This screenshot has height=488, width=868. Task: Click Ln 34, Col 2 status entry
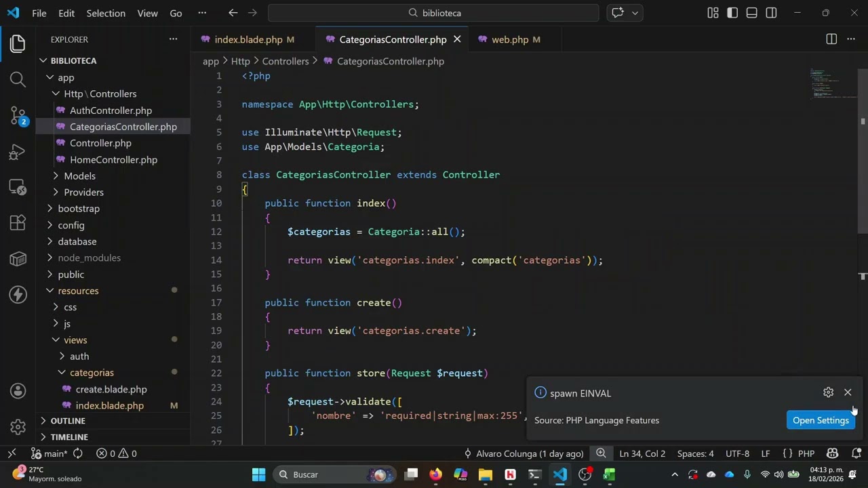point(642,453)
